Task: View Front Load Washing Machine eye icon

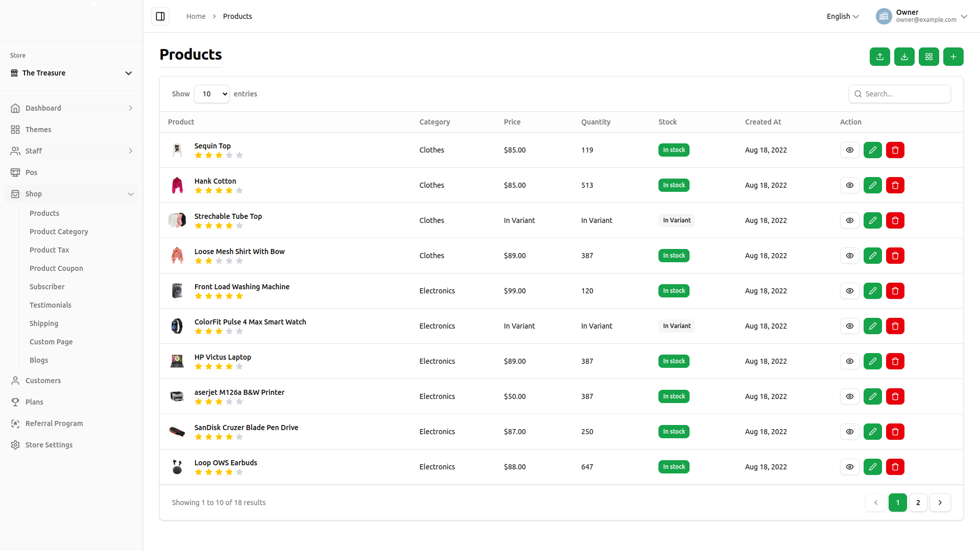Action: 849,291
